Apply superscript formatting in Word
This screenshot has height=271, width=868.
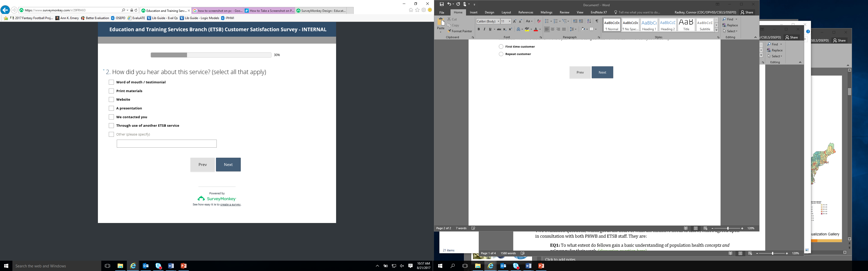click(x=510, y=29)
